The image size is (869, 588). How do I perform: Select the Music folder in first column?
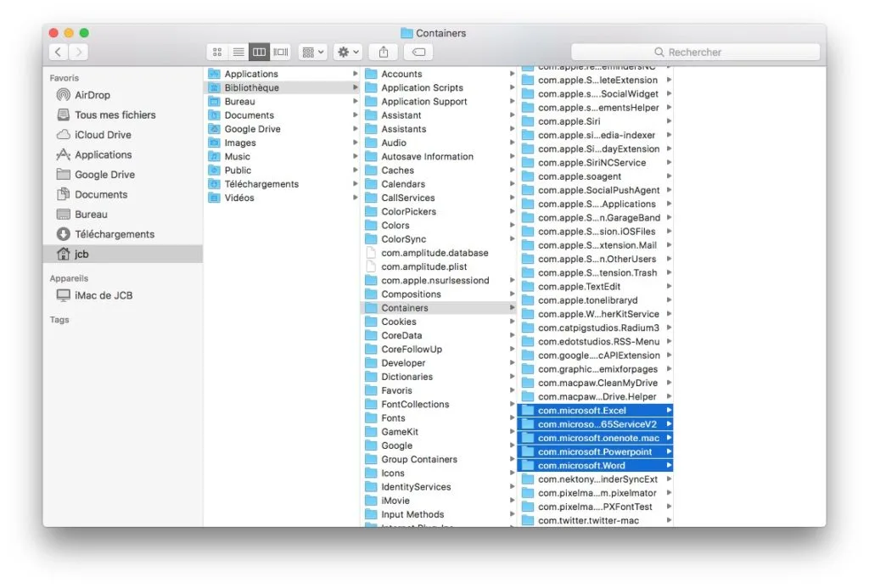(x=282, y=157)
